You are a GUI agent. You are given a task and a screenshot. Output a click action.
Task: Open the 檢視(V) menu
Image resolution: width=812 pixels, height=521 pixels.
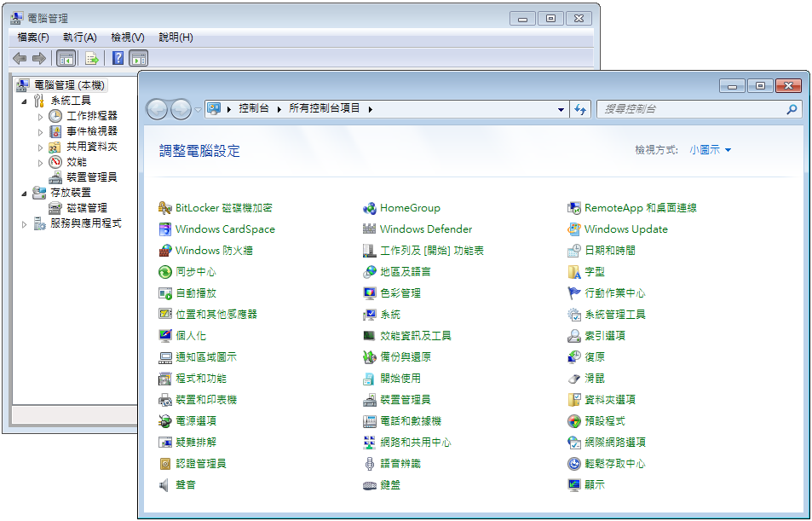(x=128, y=38)
